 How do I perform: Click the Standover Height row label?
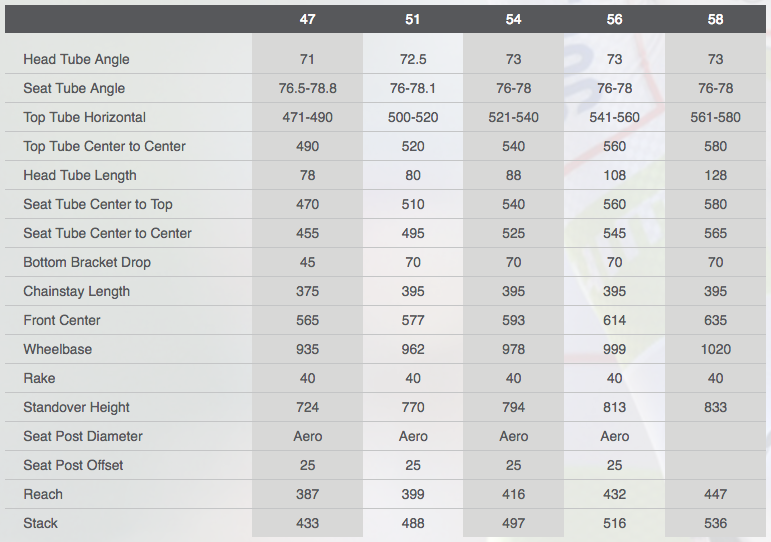click(79, 407)
